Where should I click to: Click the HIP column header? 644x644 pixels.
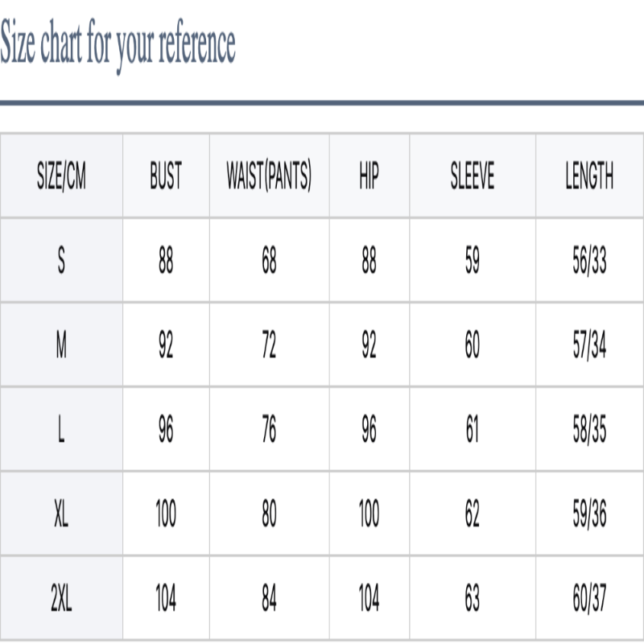click(x=369, y=176)
